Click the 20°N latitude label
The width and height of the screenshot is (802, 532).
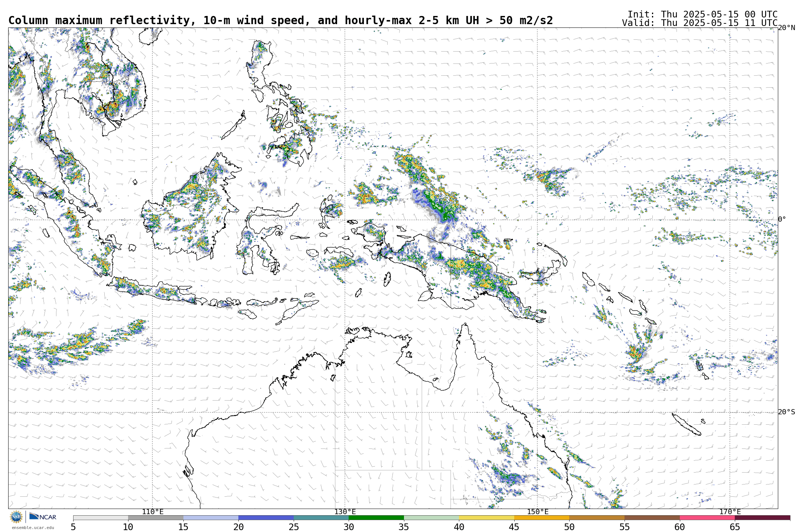click(x=787, y=28)
